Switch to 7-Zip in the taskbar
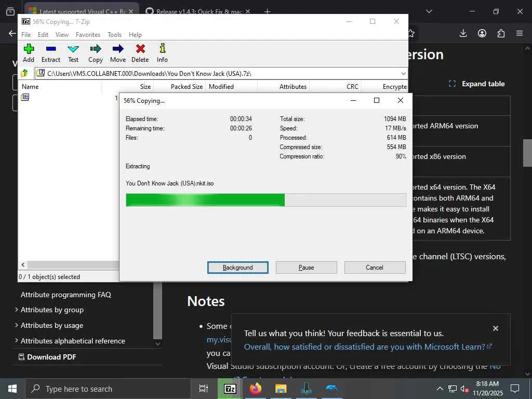Screen dimensions: 532x399 click(x=230, y=389)
